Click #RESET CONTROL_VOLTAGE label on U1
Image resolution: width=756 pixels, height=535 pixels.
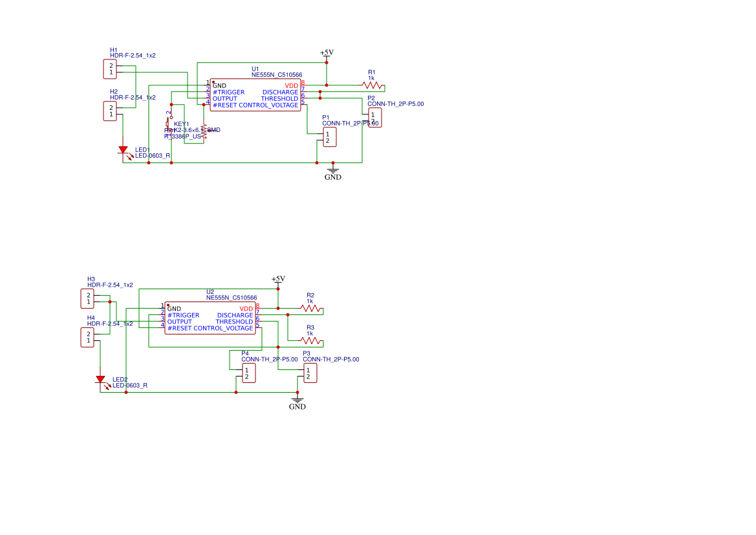[255, 105]
